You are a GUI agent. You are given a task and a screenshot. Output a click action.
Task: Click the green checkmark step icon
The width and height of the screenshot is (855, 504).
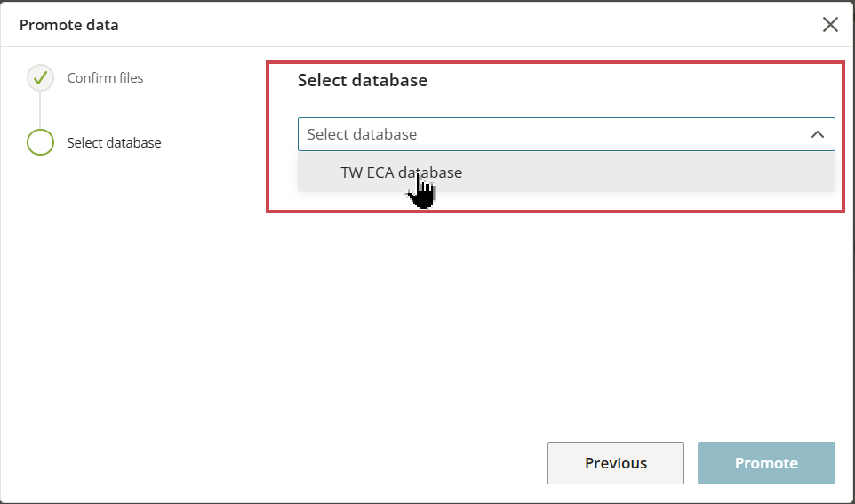(x=40, y=78)
